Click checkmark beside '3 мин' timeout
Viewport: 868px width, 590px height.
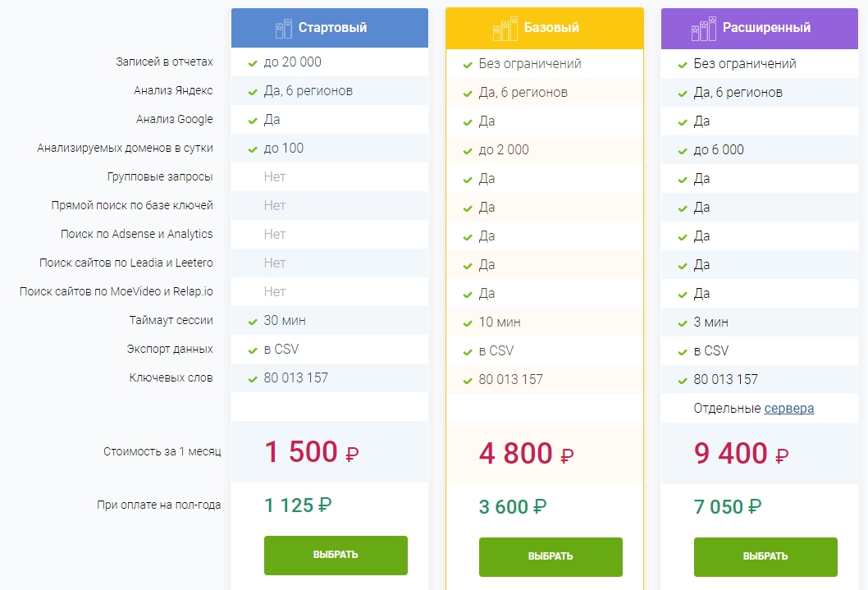point(683,323)
